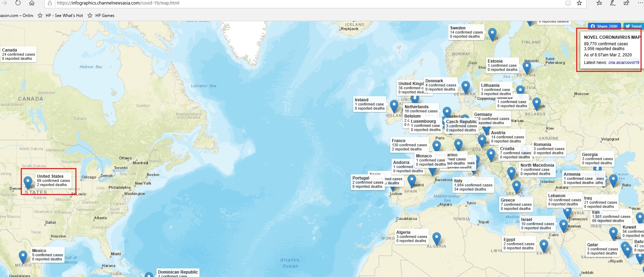Click the padlock site security icon
Image resolution: width=644 pixels, height=277 pixels.
[50, 3]
